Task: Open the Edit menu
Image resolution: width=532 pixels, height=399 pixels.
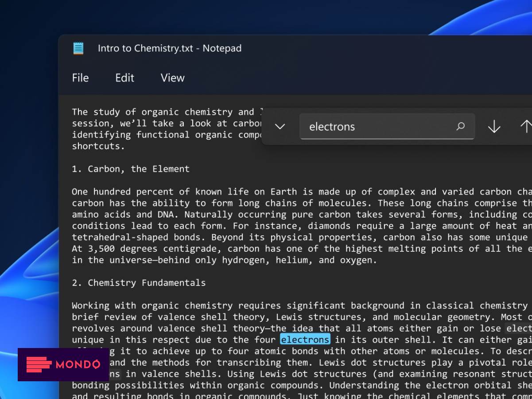Action: (124, 78)
